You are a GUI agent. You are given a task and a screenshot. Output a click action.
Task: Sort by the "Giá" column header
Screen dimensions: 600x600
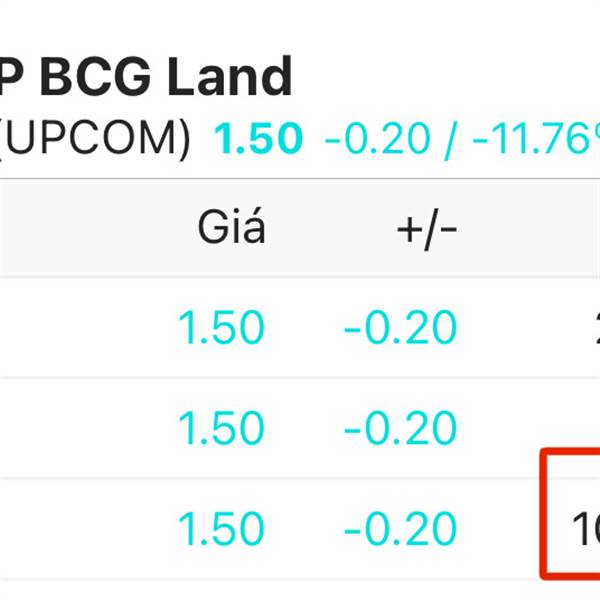(x=231, y=229)
